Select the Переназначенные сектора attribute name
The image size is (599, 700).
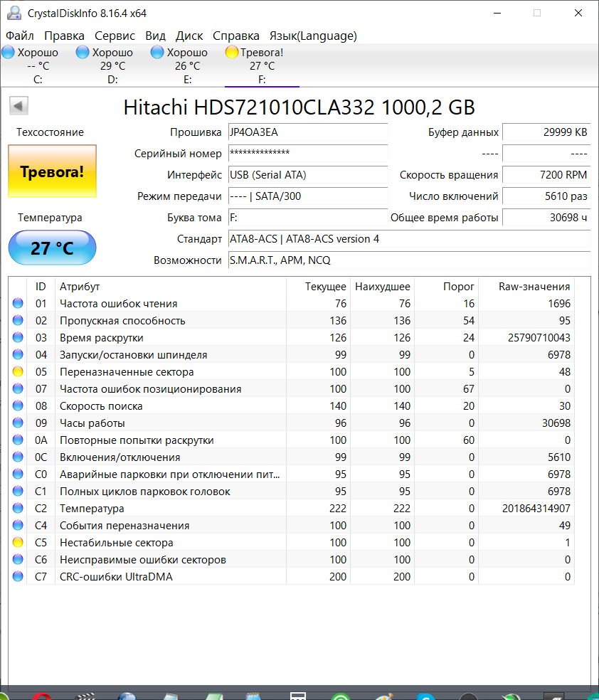click(127, 372)
